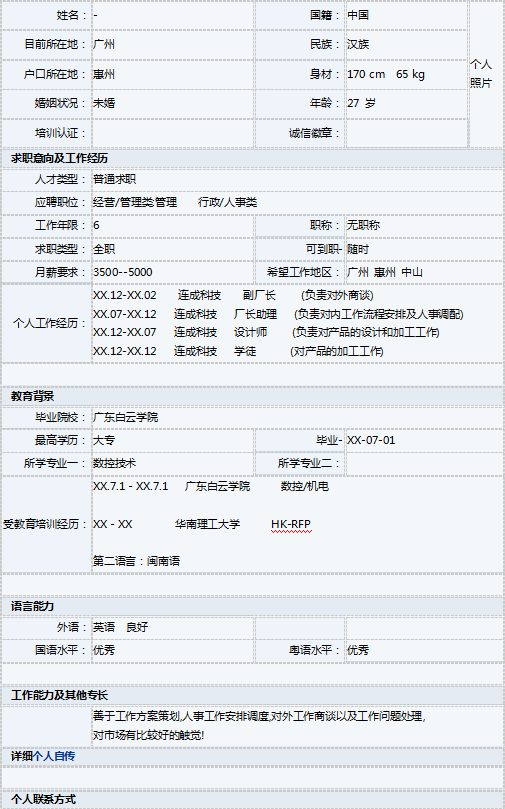
Task: Click the 惠州 household location cell
Action: (x=173, y=74)
